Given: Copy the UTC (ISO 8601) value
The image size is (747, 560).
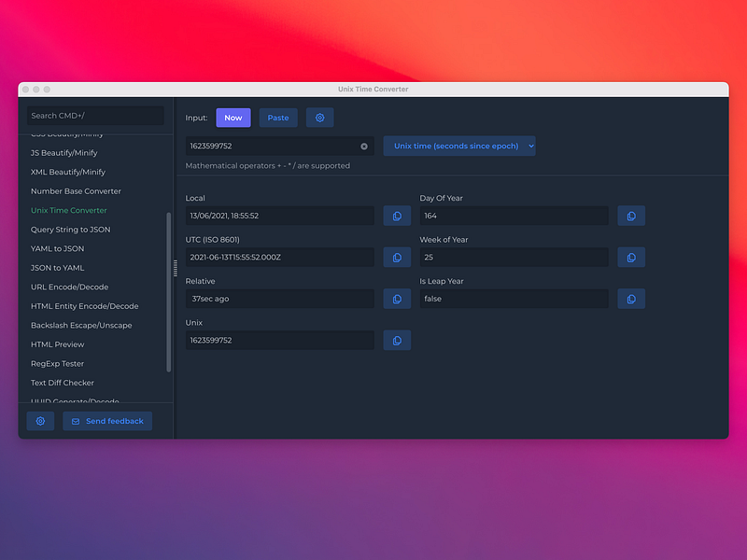Looking at the screenshot, I should pyautogui.click(x=397, y=258).
